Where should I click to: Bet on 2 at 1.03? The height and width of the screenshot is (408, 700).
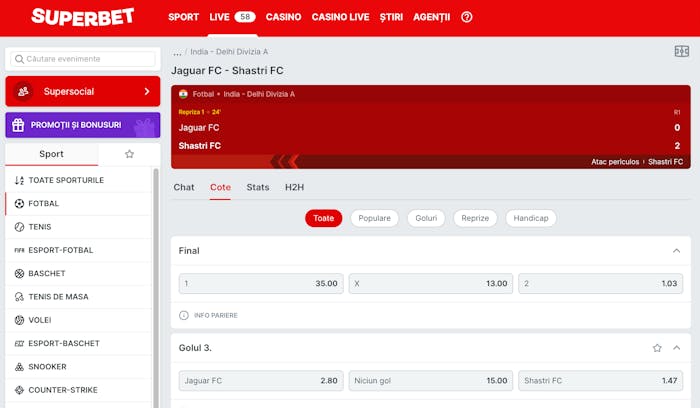click(x=600, y=283)
